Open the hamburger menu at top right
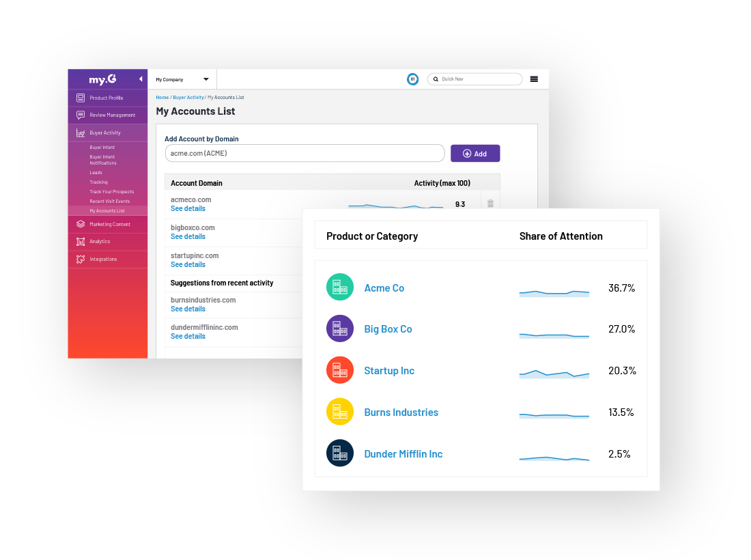Image resolution: width=751 pixels, height=560 pixels. click(534, 79)
